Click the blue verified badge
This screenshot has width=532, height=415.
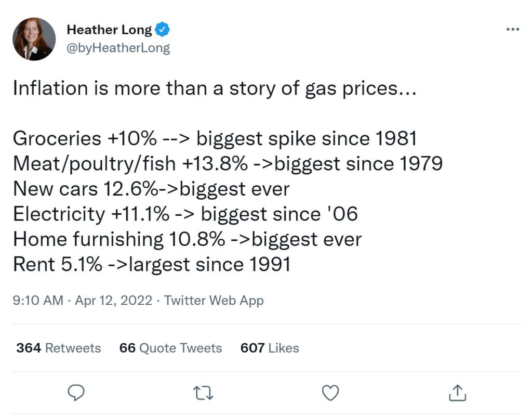click(163, 30)
